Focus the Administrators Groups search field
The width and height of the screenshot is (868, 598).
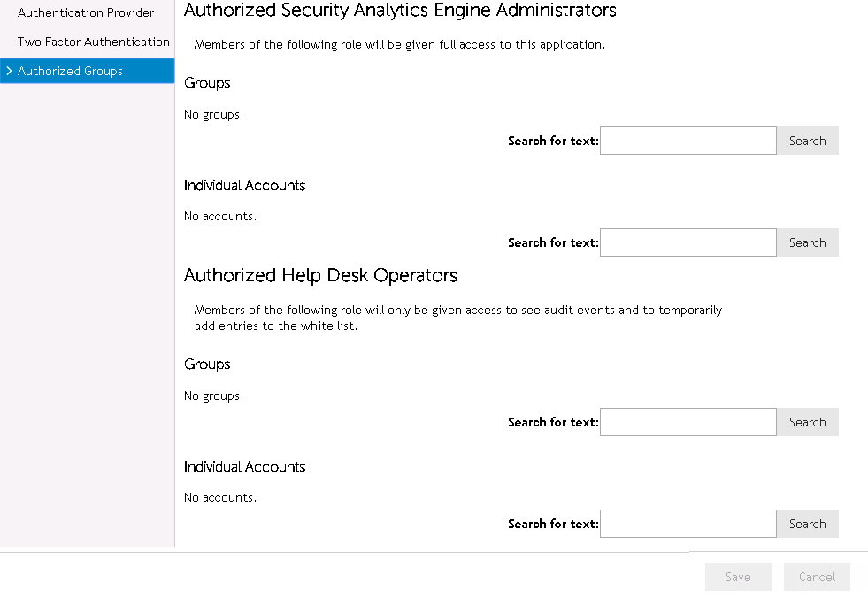pos(687,141)
